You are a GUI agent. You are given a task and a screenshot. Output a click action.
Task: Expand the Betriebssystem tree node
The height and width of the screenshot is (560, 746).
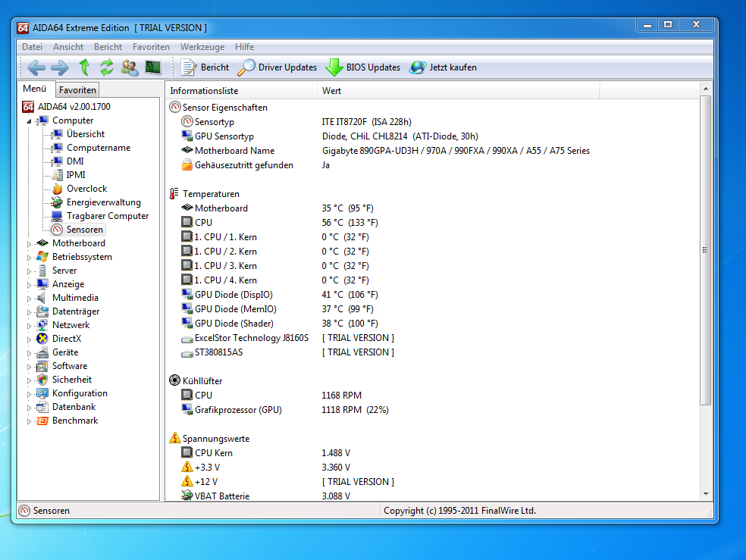29,258
